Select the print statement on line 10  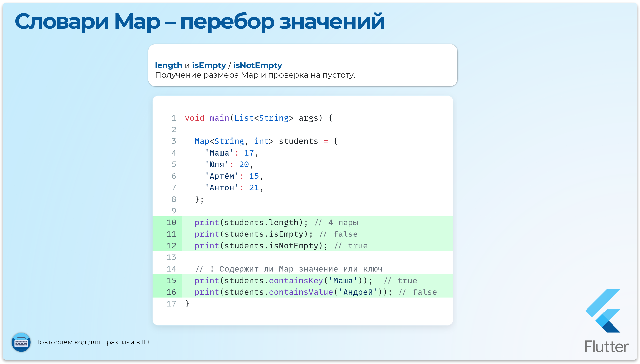point(250,222)
